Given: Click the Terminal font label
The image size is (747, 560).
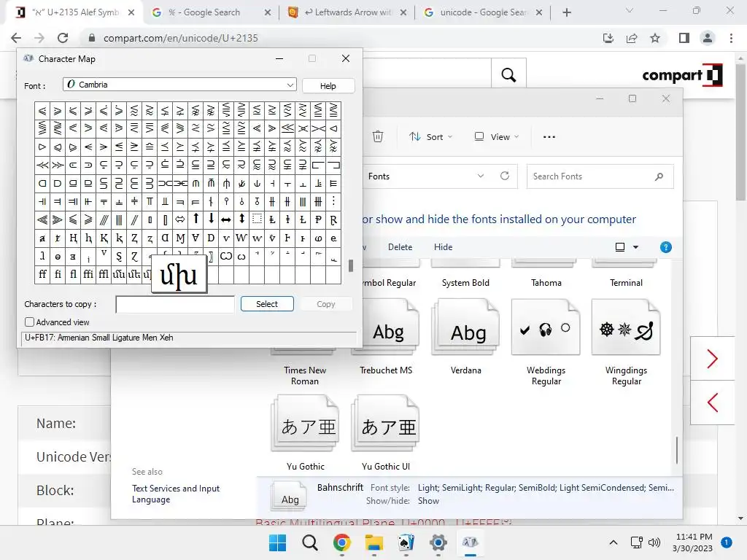Looking at the screenshot, I should (626, 283).
